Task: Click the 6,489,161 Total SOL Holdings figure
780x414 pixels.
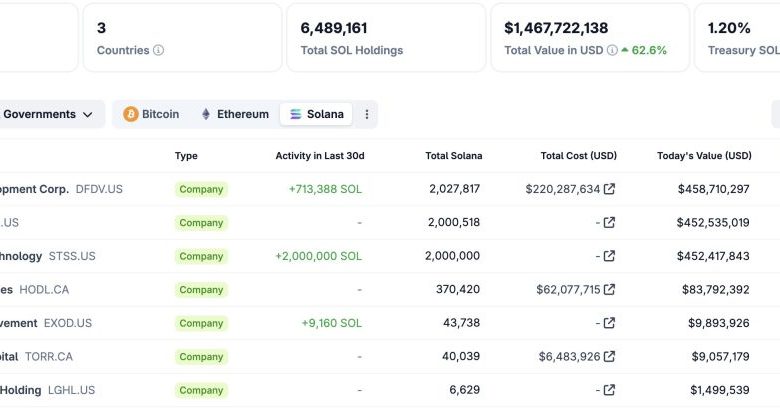Action: click(334, 28)
